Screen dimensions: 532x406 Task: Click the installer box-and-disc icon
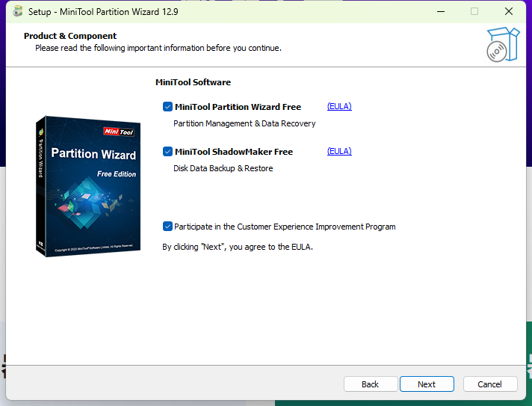pos(503,44)
